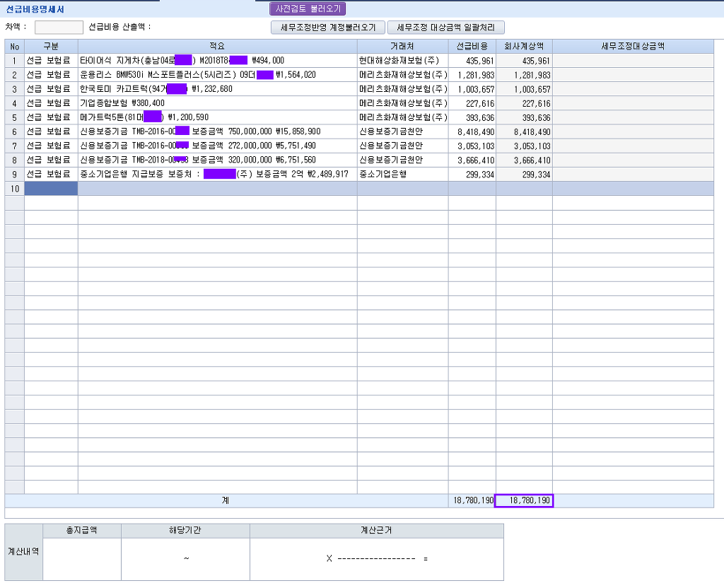Click the 1,003,657 cell under 회사계상액
This screenshot has height=588, width=724.
(523, 89)
